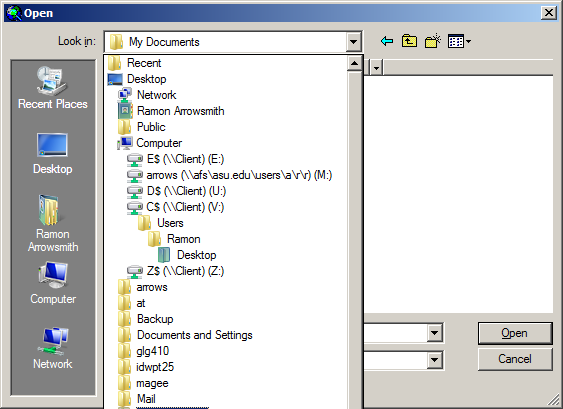Choose the Backup folder entry
The image size is (563, 409).
[146, 319]
